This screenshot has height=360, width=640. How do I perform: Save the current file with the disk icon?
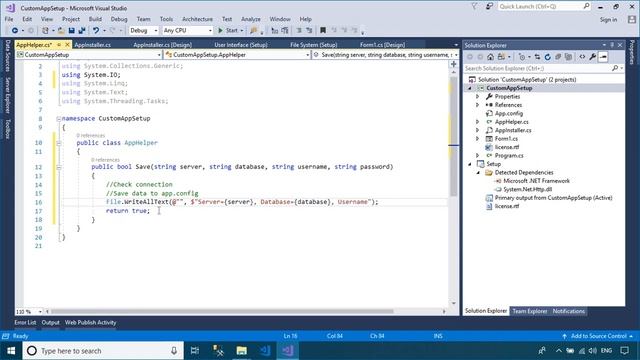point(71,31)
